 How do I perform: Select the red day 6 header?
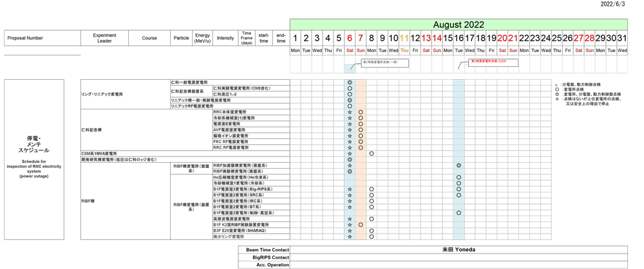pyautogui.click(x=350, y=39)
